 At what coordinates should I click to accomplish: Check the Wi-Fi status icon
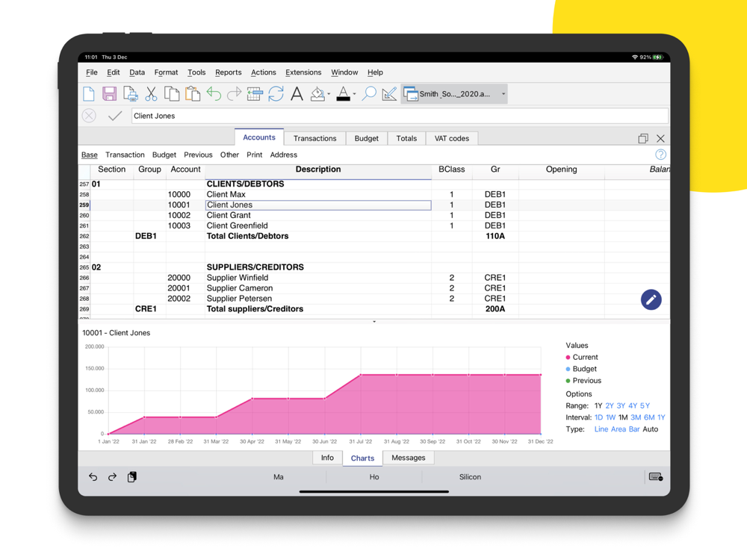pyautogui.click(x=634, y=57)
